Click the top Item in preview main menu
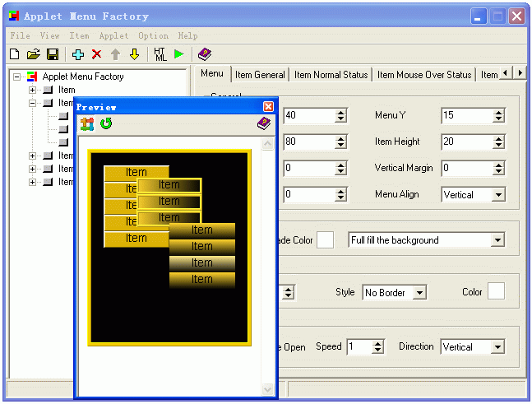This screenshot has height=404, width=532. coord(136,173)
